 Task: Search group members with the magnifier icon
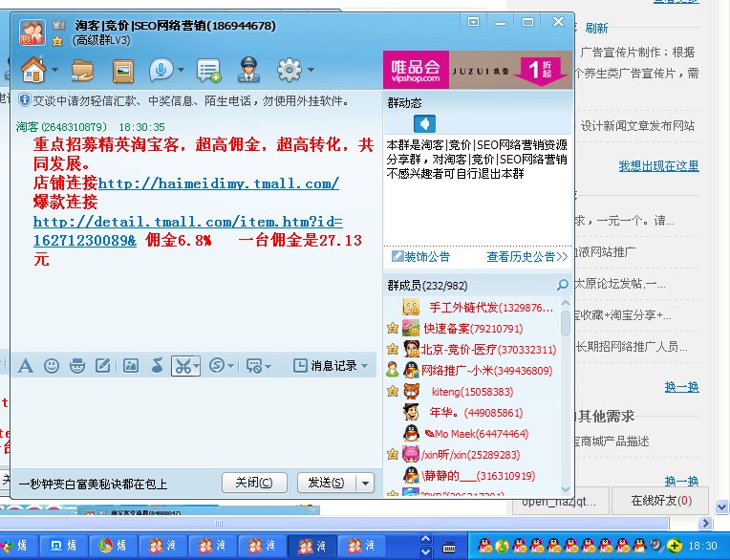click(563, 286)
